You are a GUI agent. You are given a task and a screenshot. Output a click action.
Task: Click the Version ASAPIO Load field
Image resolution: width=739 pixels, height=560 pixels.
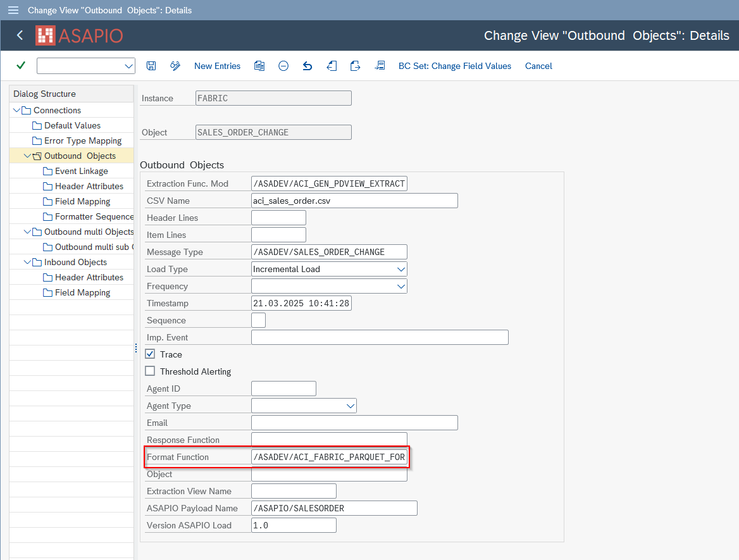coord(294,525)
